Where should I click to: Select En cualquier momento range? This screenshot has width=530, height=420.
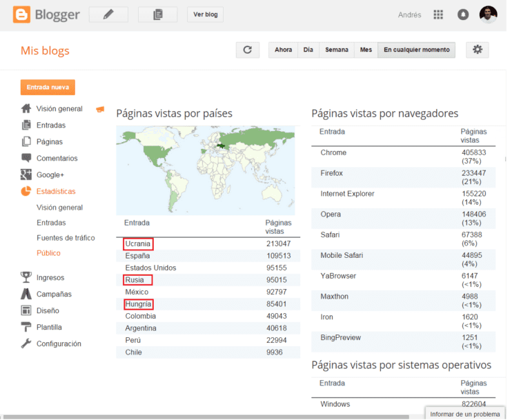coord(416,50)
